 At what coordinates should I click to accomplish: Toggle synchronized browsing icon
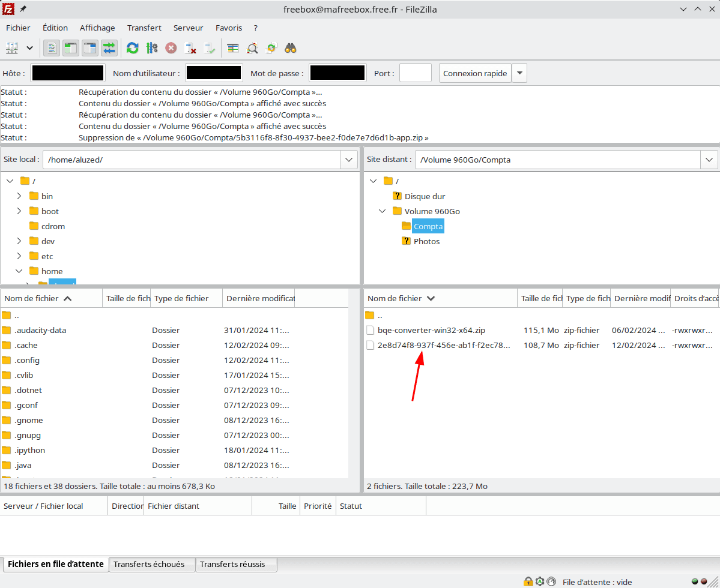point(271,48)
